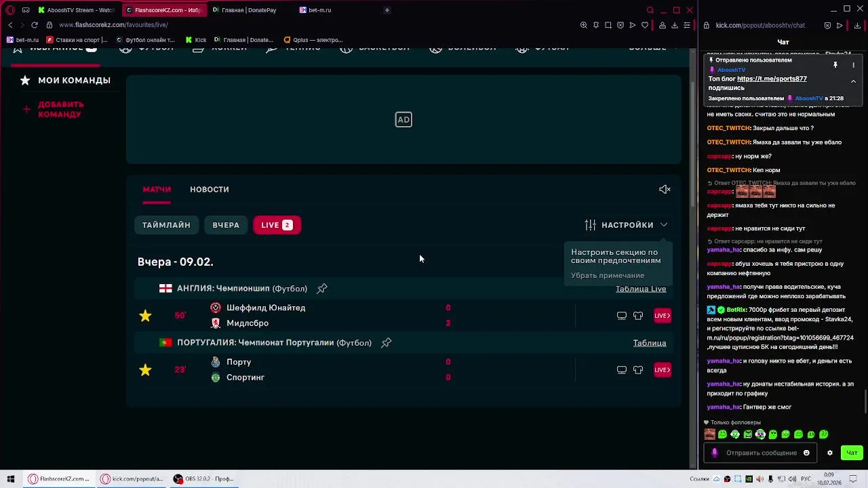Image resolution: width=868 pixels, height=488 pixels.
Task: Pin the England Championship league
Action: click(322, 289)
